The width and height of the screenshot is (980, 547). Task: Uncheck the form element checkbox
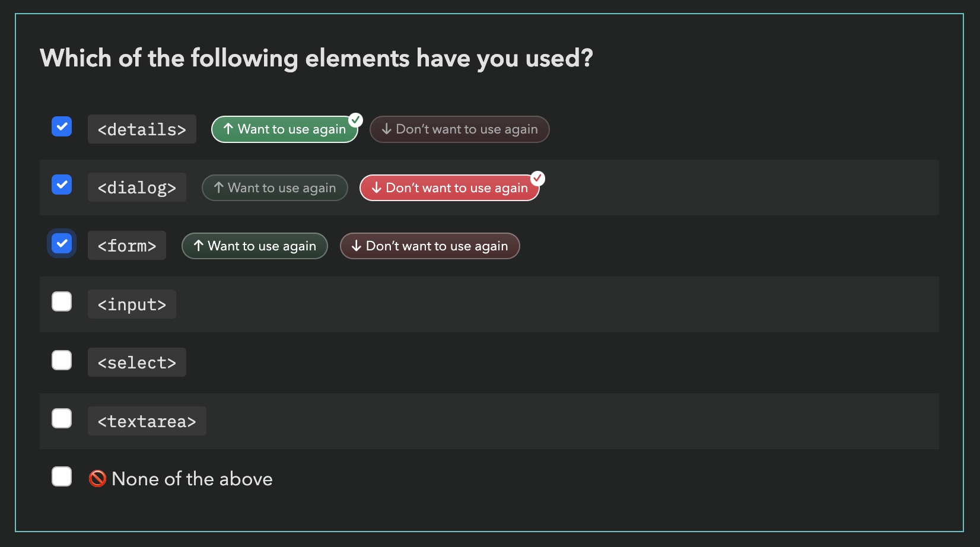coord(62,243)
